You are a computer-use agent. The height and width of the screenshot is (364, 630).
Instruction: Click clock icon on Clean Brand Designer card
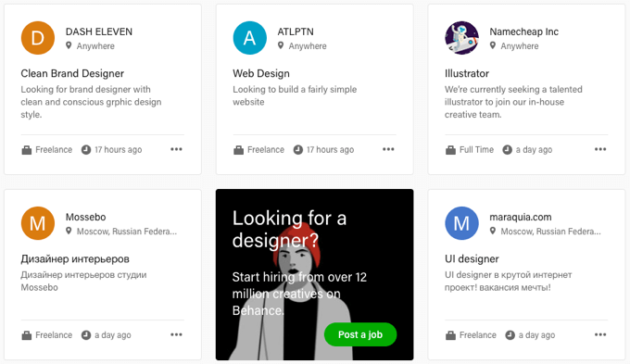[86, 150]
